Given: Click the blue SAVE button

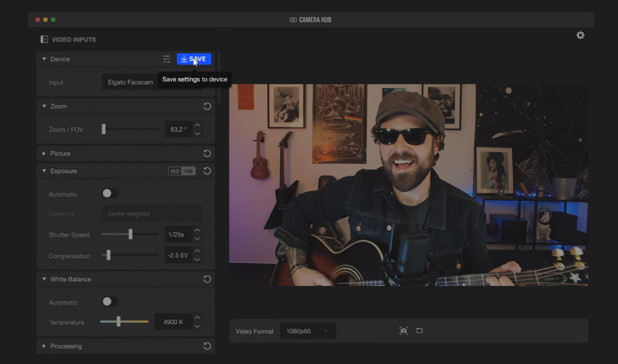Looking at the screenshot, I should (194, 59).
